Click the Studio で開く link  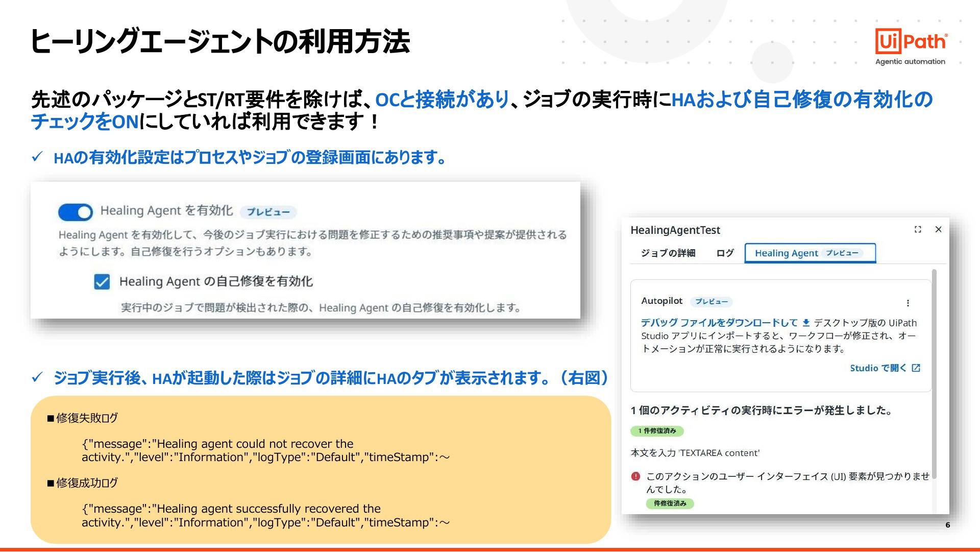tap(878, 368)
